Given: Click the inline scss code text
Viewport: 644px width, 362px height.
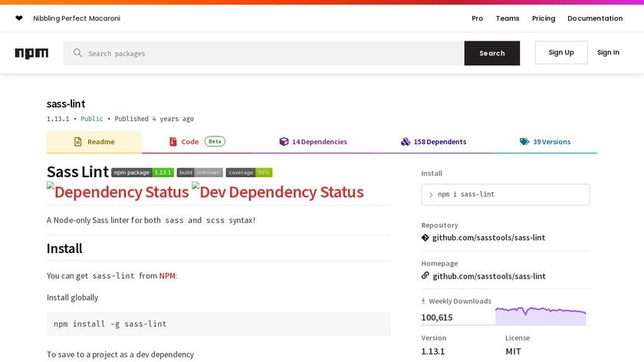Looking at the screenshot, I should [x=215, y=220].
